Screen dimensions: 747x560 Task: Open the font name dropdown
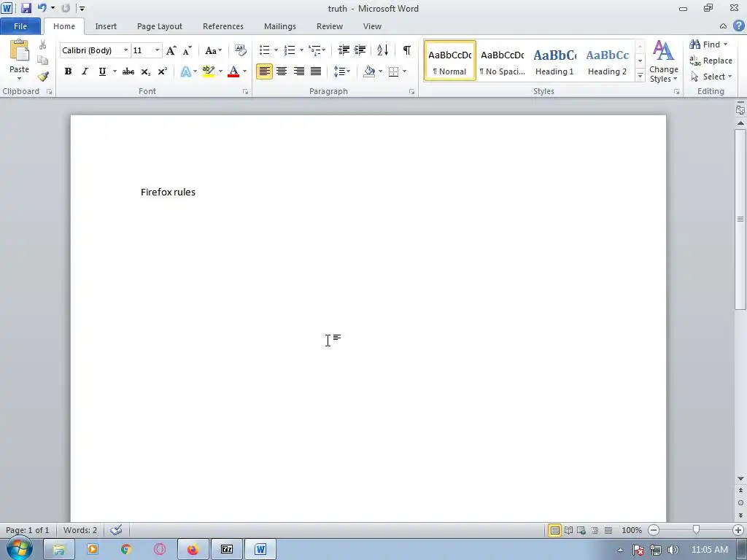coord(125,50)
